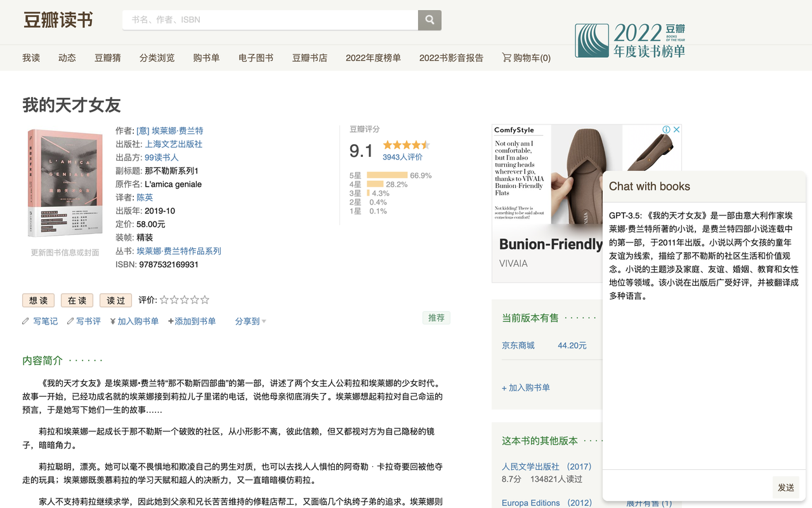Click 写笔记 link
The height and width of the screenshot is (508, 812).
tap(45, 321)
